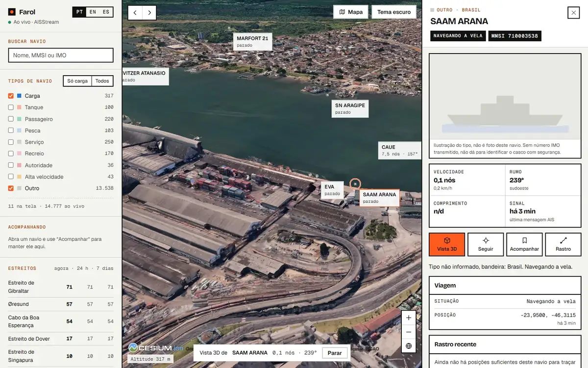Open Estreito de Gibraltar strait row

[x=61, y=287]
